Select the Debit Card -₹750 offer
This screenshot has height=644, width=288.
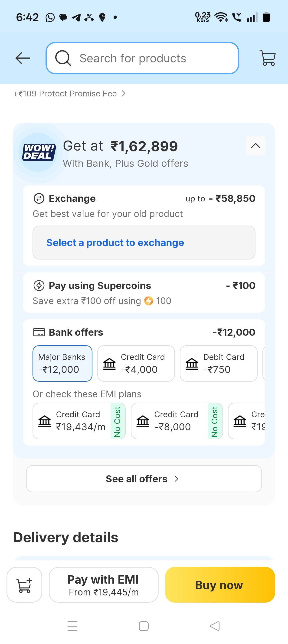tap(219, 363)
